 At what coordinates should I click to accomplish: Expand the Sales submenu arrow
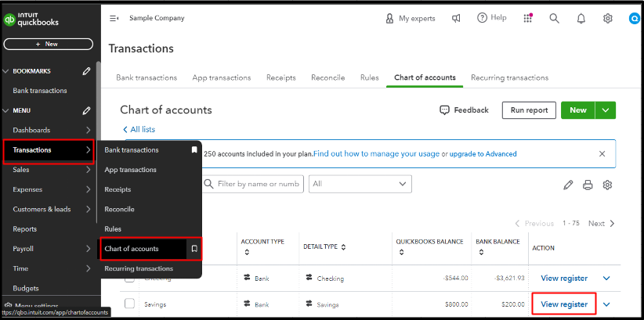[x=89, y=170]
